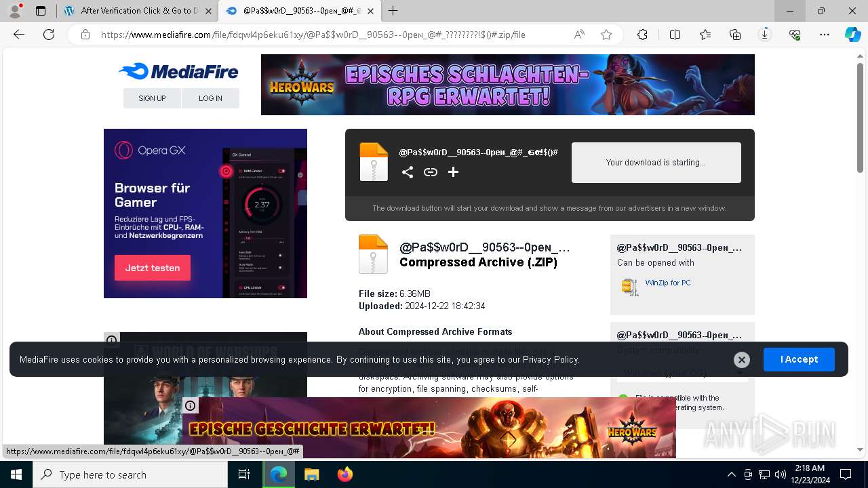Copy link using chain icon
This screenshot has height=488, width=868.
click(430, 172)
